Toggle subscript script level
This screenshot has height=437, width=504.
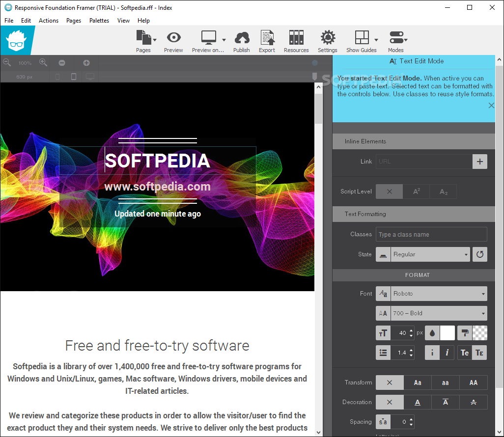click(x=443, y=191)
